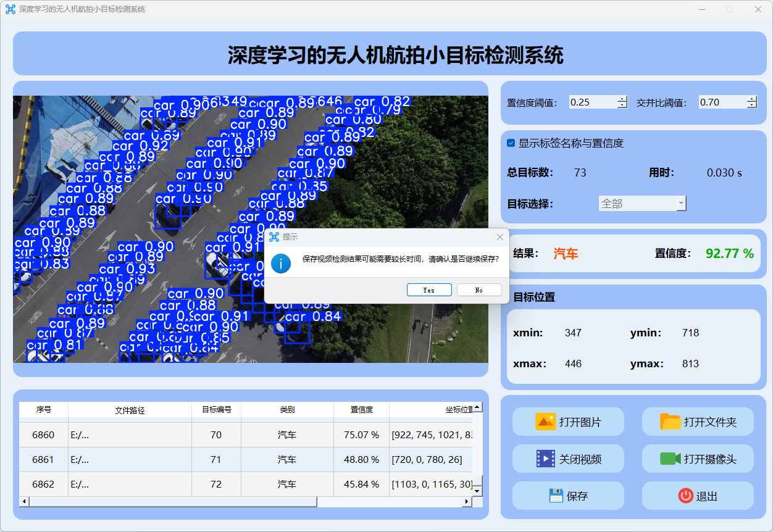Click inside the confidence threshold input field
Screen dimensions: 773x532
[591, 102]
